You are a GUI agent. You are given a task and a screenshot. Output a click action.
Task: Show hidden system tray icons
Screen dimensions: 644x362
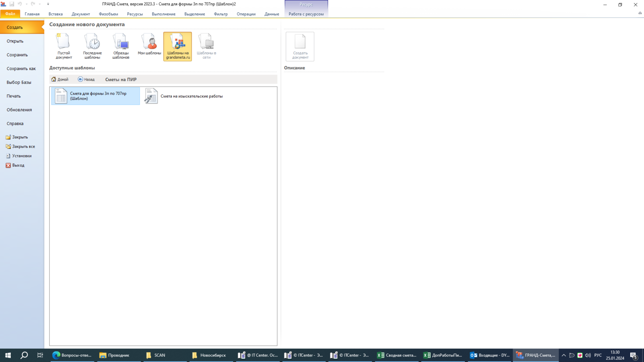coord(564,355)
